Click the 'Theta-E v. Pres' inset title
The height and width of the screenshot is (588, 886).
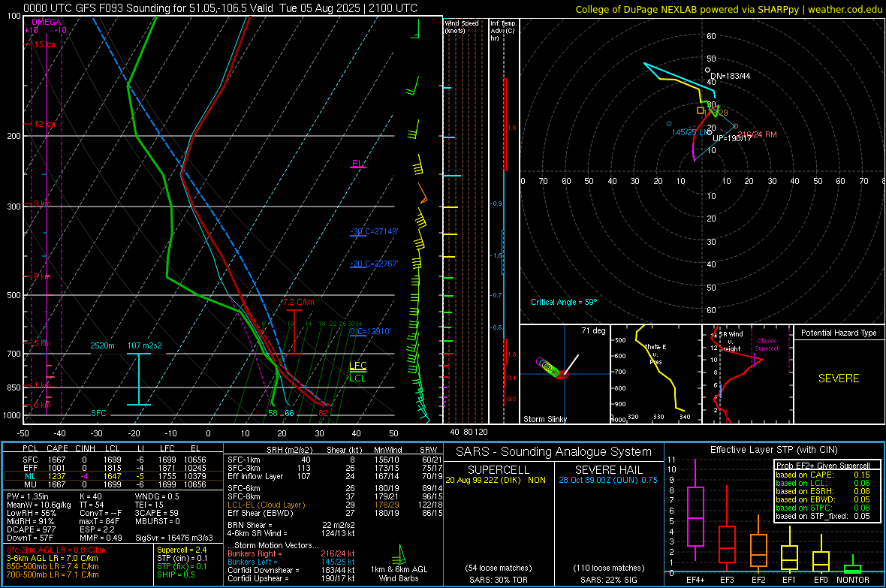655,354
